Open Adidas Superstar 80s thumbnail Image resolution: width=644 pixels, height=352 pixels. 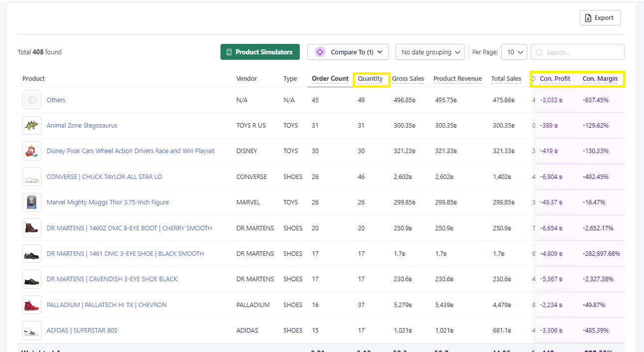(32, 330)
